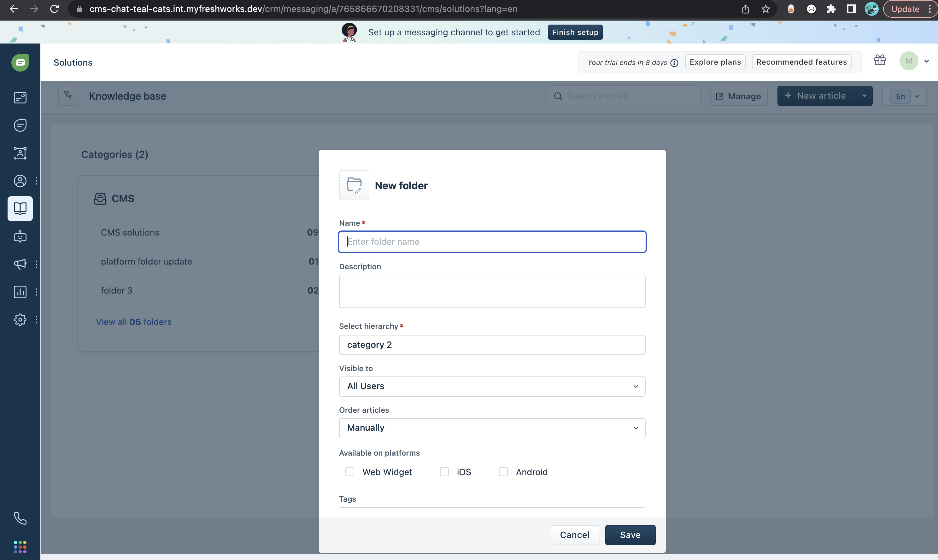Open the Order articles Manually dropdown
The height and width of the screenshot is (560, 938).
tap(492, 428)
